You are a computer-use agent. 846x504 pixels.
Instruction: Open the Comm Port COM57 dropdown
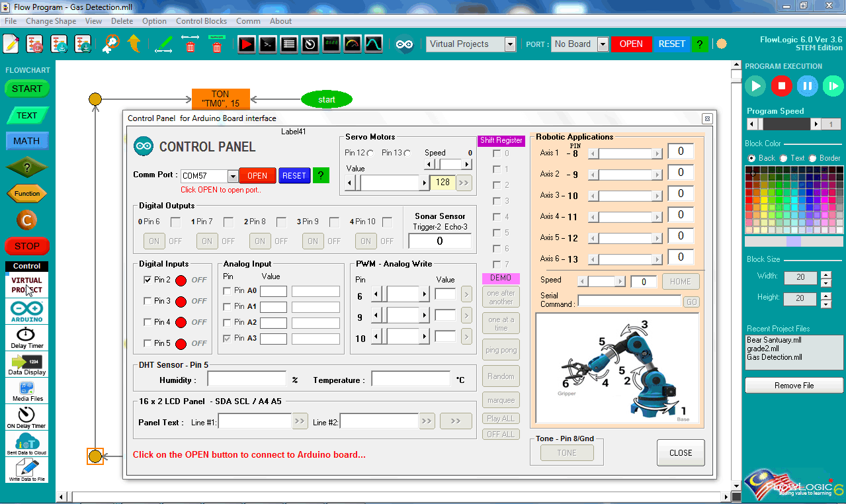point(233,175)
